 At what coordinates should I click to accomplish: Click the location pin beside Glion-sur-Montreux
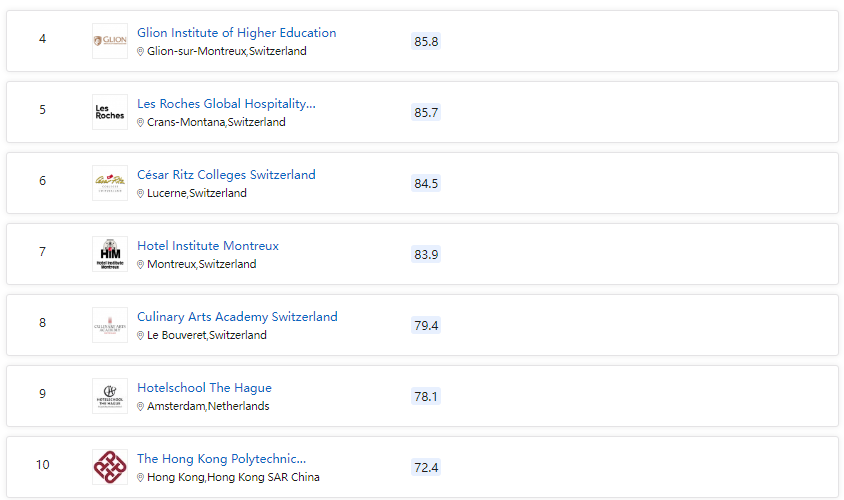(x=140, y=52)
